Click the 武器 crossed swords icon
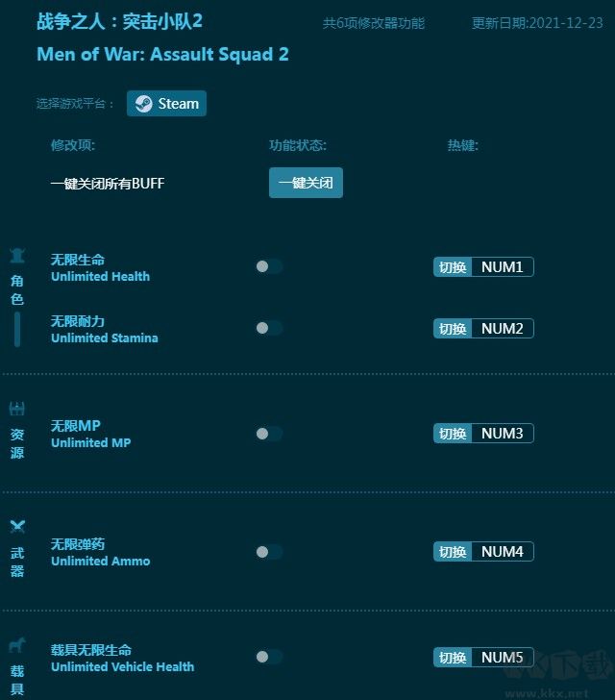Screen dimensions: 615x700 17,527
